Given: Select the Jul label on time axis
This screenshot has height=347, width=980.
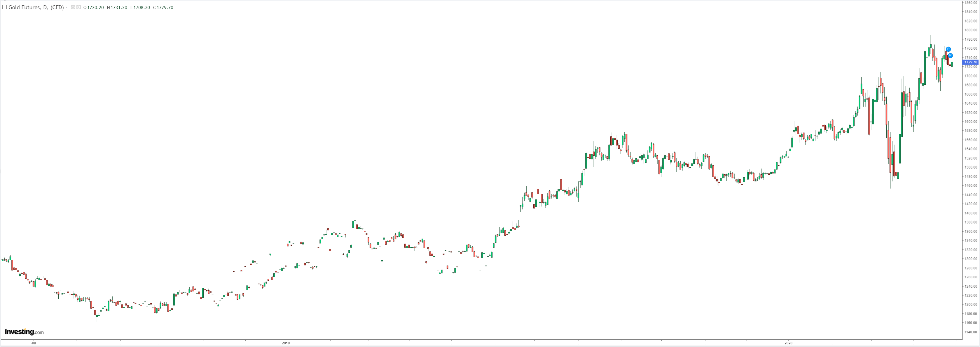Looking at the screenshot, I should pyautogui.click(x=34, y=343).
